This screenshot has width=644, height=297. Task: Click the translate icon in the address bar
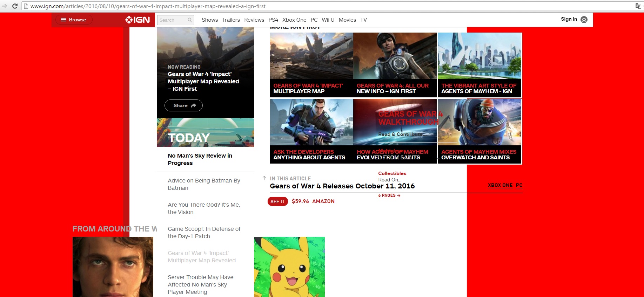click(638, 6)
